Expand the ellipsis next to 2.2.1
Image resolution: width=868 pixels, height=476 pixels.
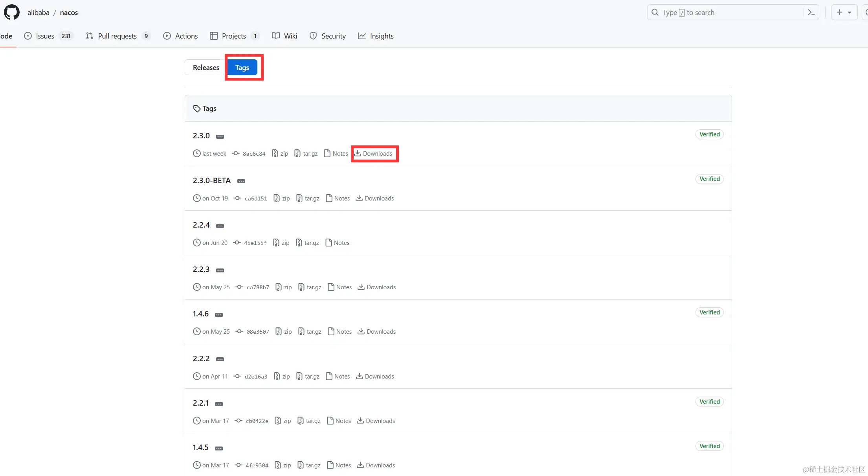point(219,404)
